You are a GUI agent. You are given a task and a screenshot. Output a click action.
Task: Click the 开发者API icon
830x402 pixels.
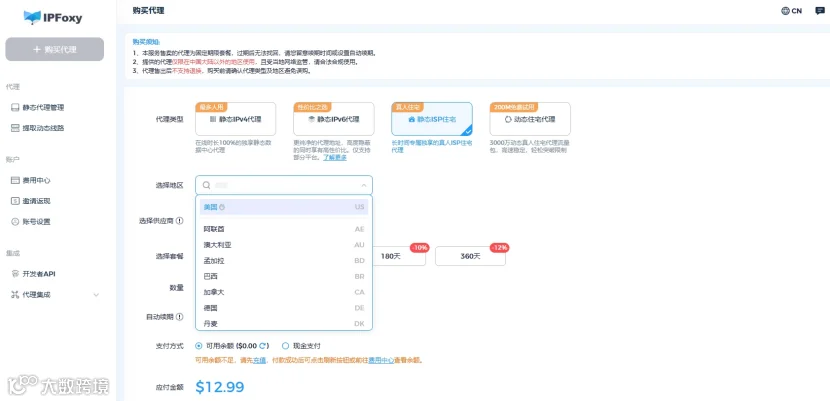[15, 274]
